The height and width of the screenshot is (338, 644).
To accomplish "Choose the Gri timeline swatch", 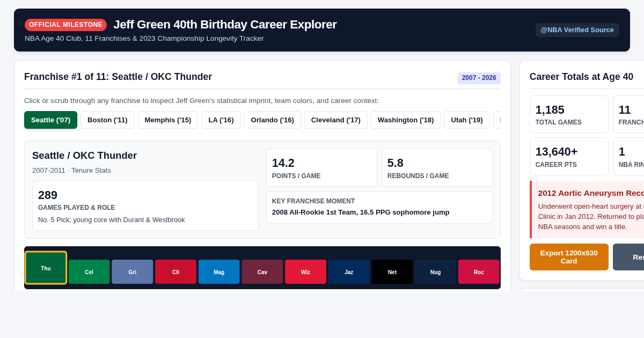I will (133, 272).
